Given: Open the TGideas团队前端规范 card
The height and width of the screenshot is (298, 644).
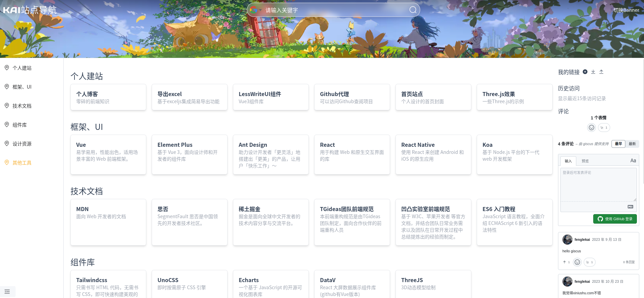Looking at the screenshot, I should pos(352,222).
